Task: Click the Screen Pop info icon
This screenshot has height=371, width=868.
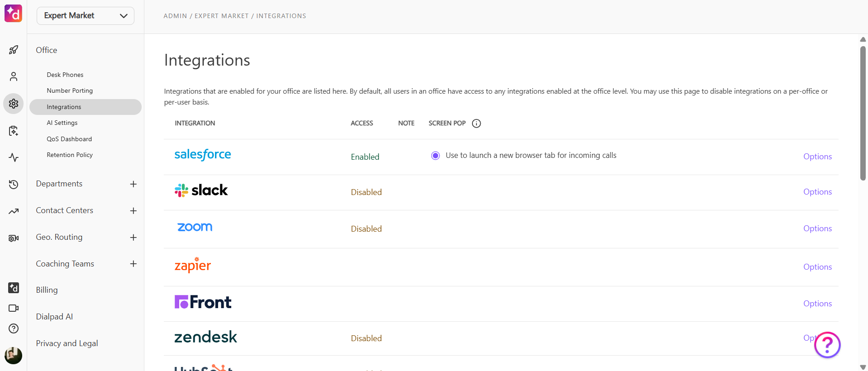Action: point(477,124)
